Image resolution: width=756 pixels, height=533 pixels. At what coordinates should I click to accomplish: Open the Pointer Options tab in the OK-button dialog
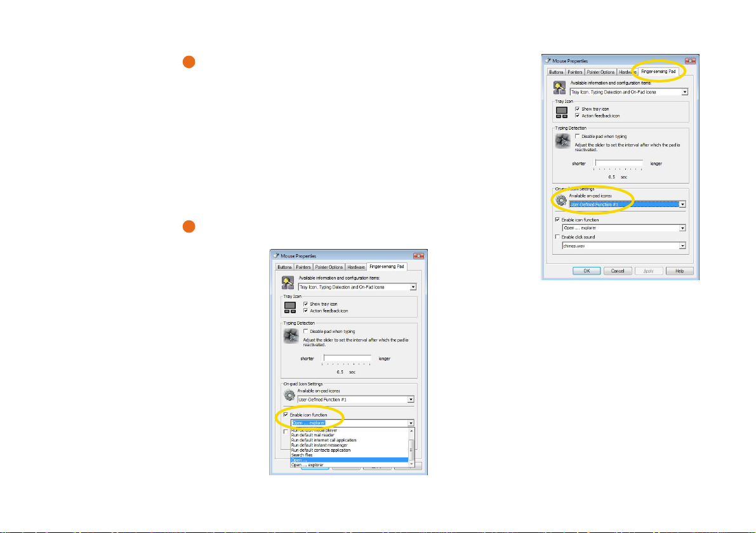click(600, 72)
